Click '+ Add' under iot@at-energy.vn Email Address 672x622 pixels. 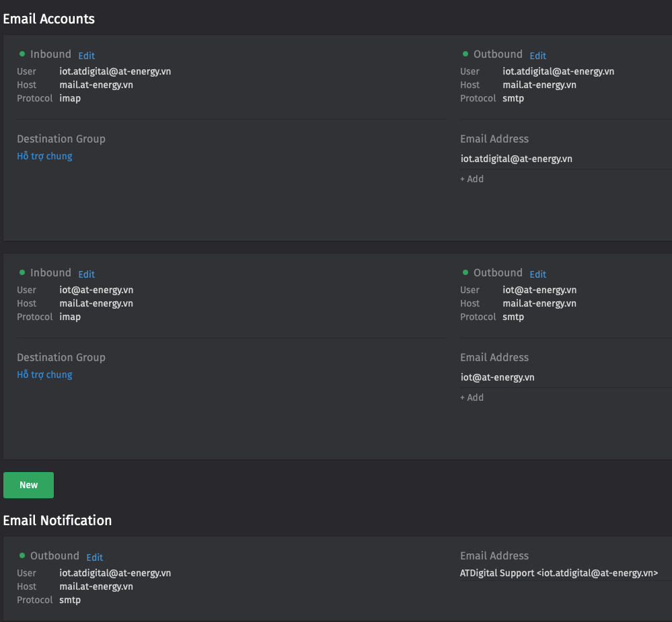point(472,397)
